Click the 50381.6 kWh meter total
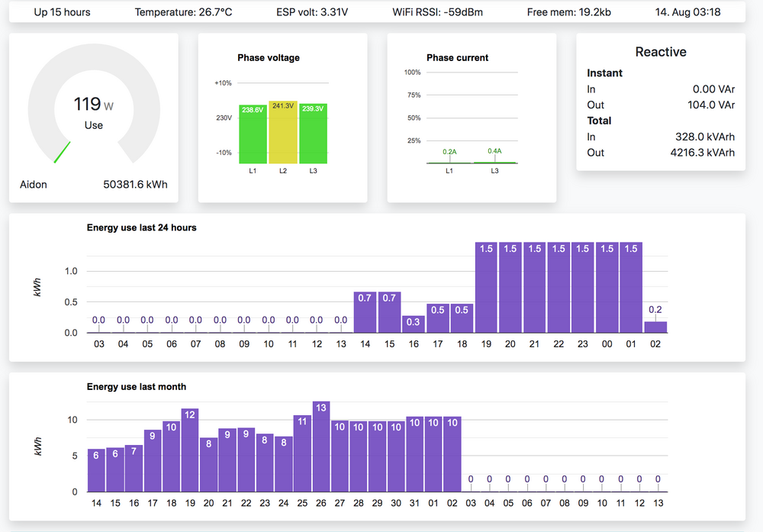Viewport: 763px width, 532px height. (135, 185)
